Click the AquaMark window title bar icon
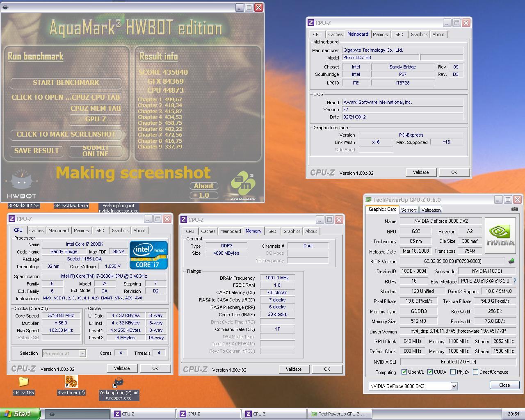 [x=5, y=7]
